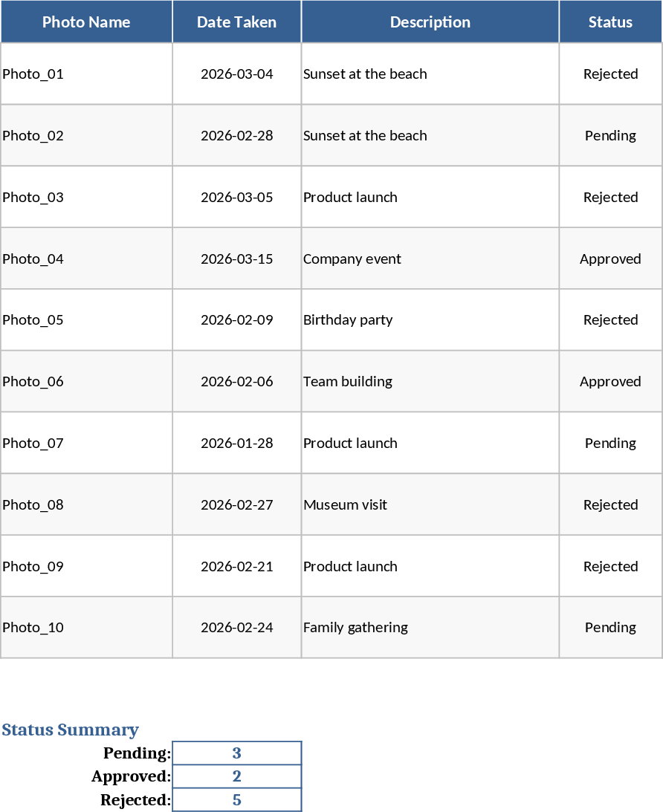Click the date cell 2026-02-28
The width and height of the screenshot is (663, 812).
(x=236, y=135)
